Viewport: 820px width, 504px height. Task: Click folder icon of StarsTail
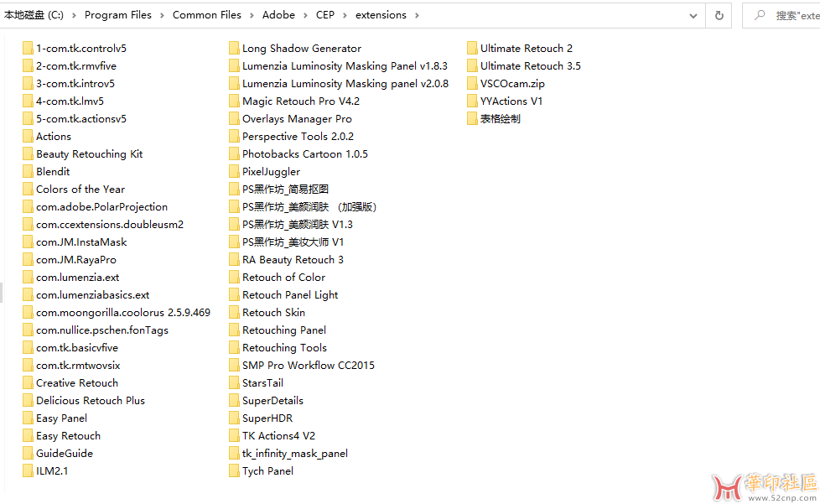click(x=234, y=382)
